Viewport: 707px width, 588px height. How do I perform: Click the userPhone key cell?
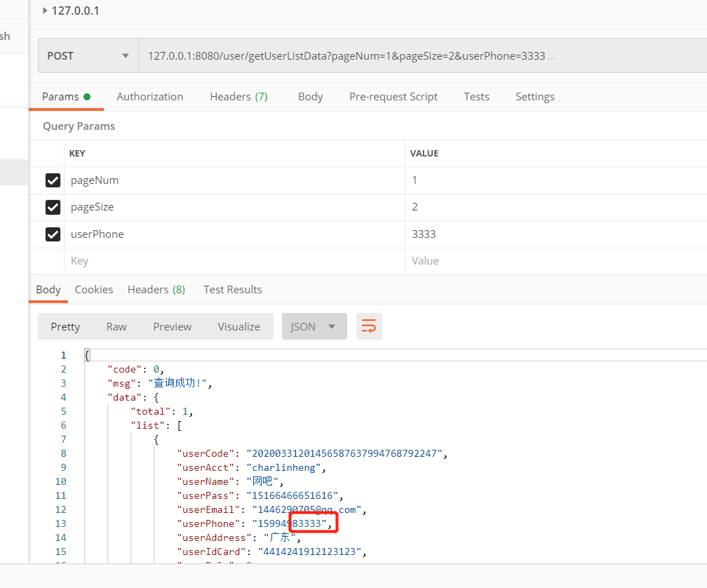pyautogui.click(x=234, y=234)
